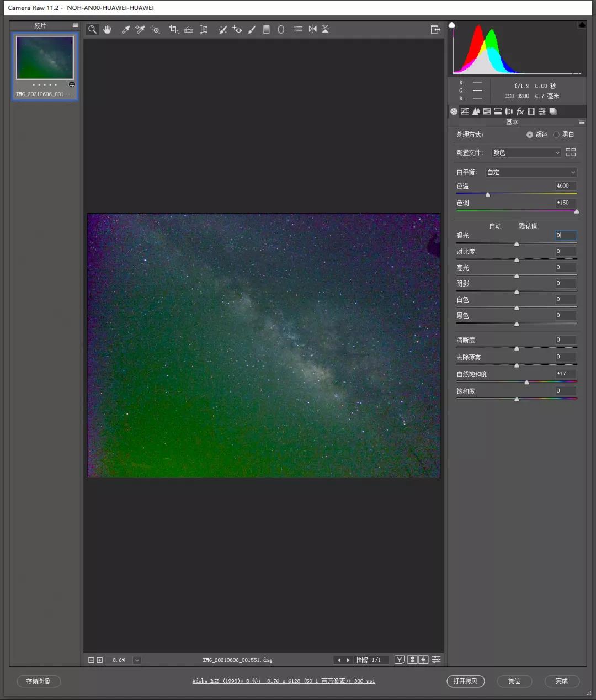Switch to the Tone Curve panel tab
596x700 pixels.
(x=465, y=112)
